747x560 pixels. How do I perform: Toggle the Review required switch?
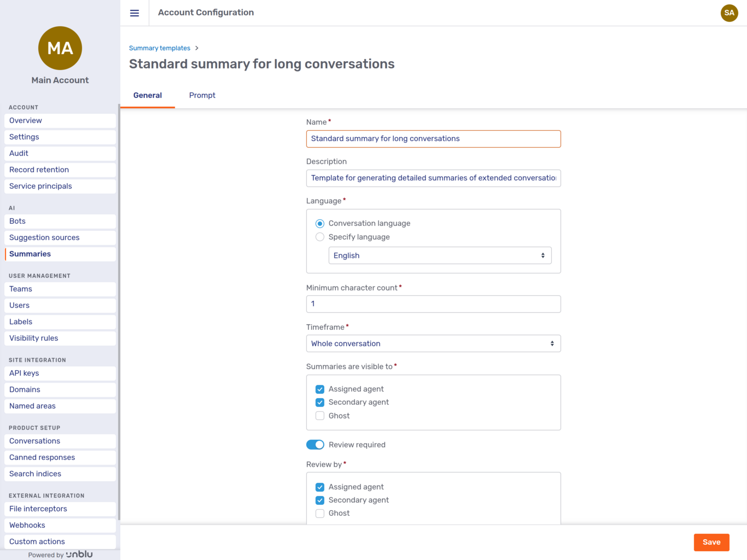(x=315, y=445)
